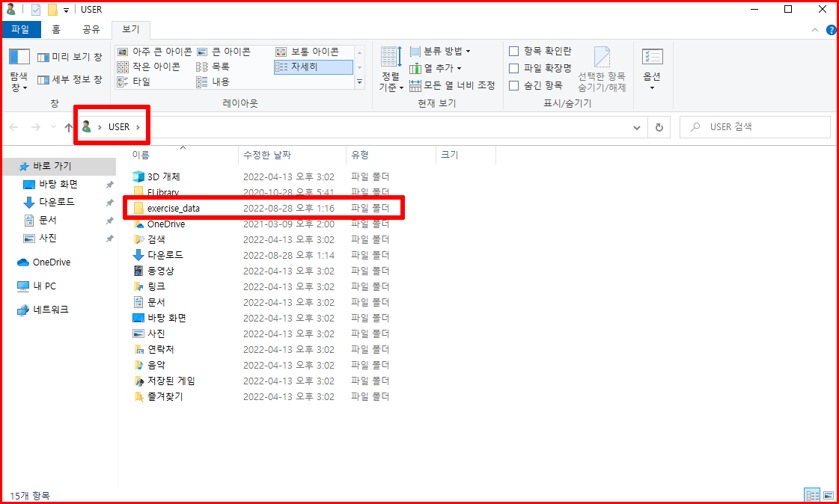Click the USER 검색 search box
Screen dimensions: 839x504
(x=755, y=127)
